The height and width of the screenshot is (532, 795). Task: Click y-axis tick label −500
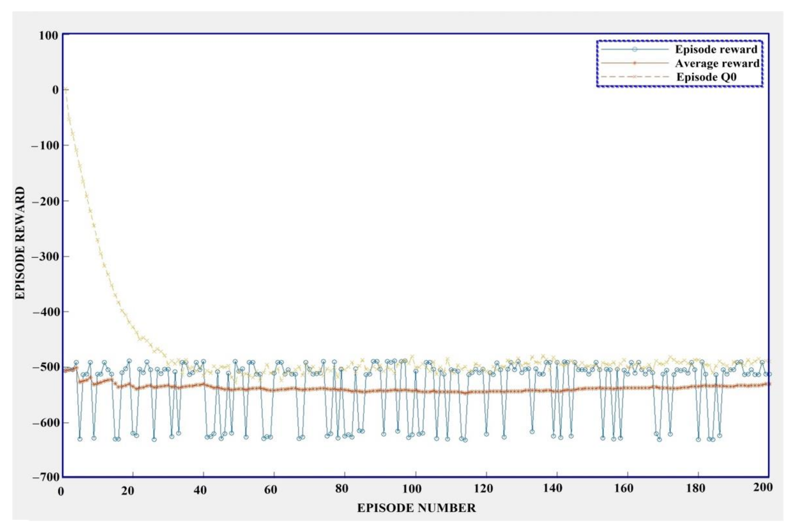[x=46, y=367]
